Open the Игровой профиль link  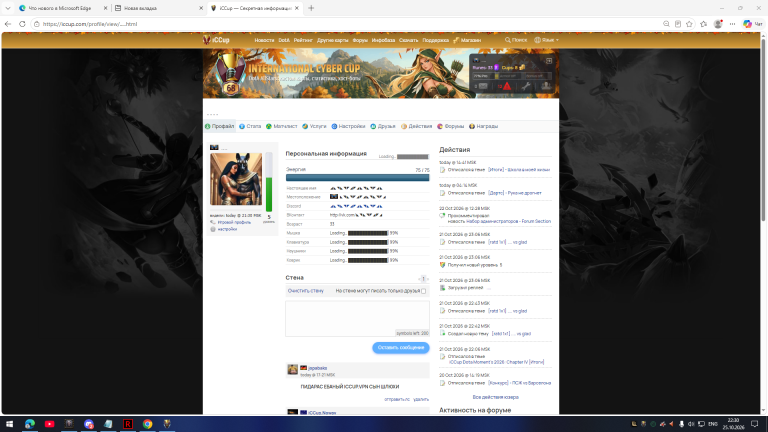pyautogui.click(x=234, y=222)
